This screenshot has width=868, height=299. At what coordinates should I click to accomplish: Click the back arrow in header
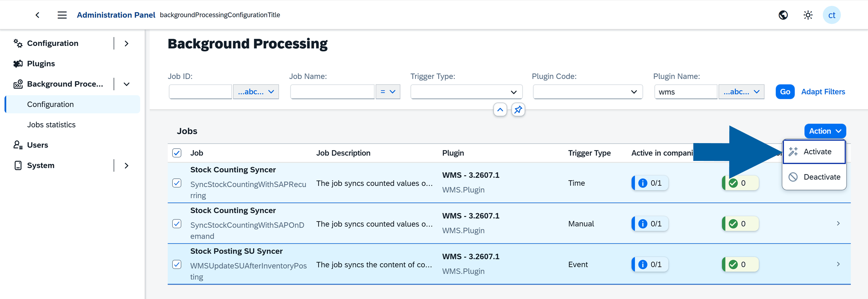coord(38,15)
